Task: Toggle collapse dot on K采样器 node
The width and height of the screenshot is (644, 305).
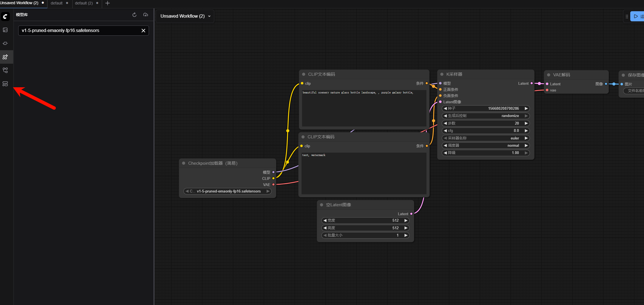Action: tap(442, 74)
